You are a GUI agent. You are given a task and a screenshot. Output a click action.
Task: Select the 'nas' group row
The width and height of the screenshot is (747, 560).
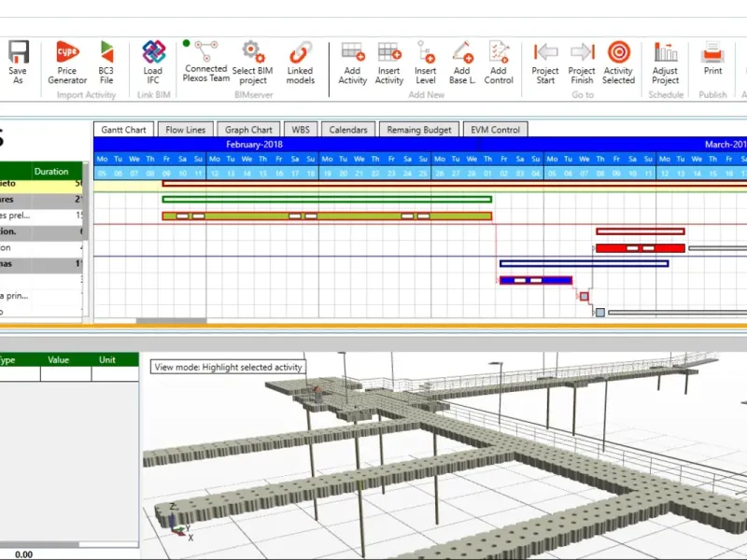click(x=41, y=263)
